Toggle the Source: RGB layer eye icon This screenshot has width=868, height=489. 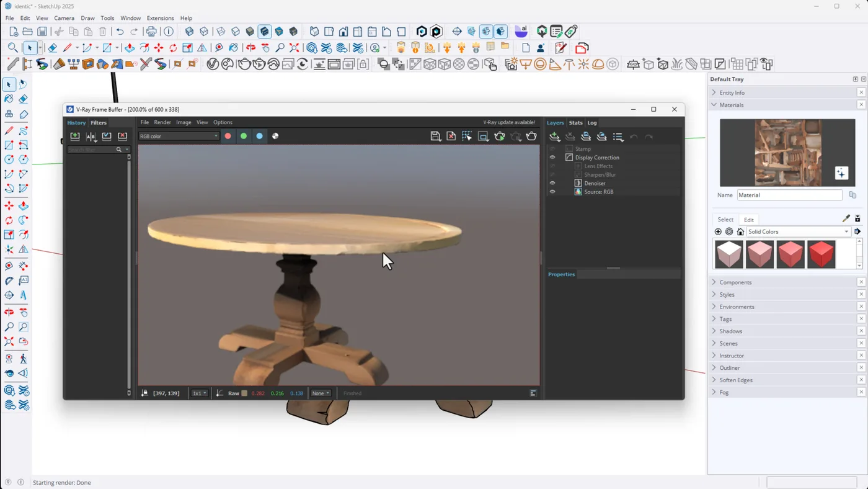(x=552, y=192)
